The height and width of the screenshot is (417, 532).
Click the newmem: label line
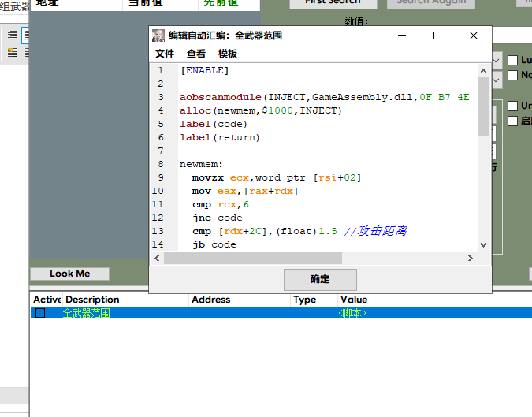click(x=201, y=164)
